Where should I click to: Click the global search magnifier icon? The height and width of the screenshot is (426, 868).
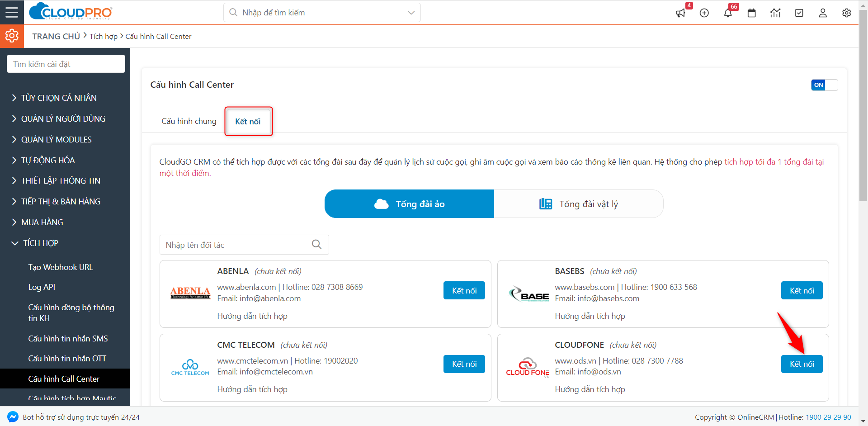point(233,13)
